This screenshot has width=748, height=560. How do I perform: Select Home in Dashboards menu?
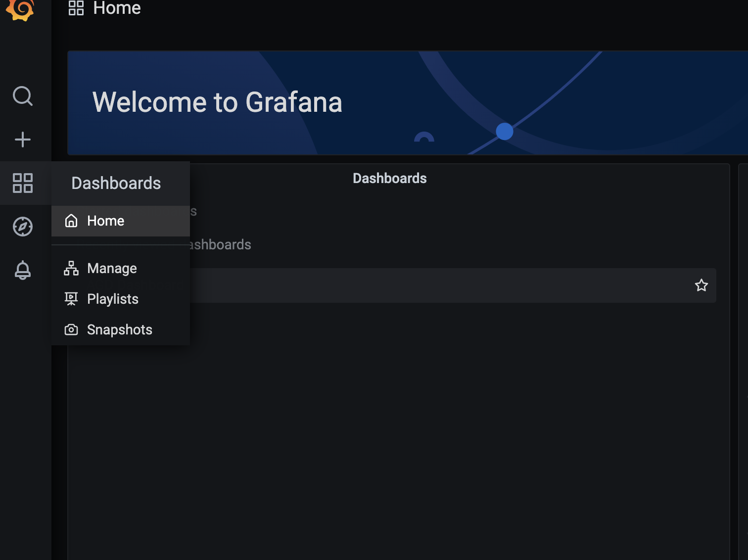pos(121,221)
